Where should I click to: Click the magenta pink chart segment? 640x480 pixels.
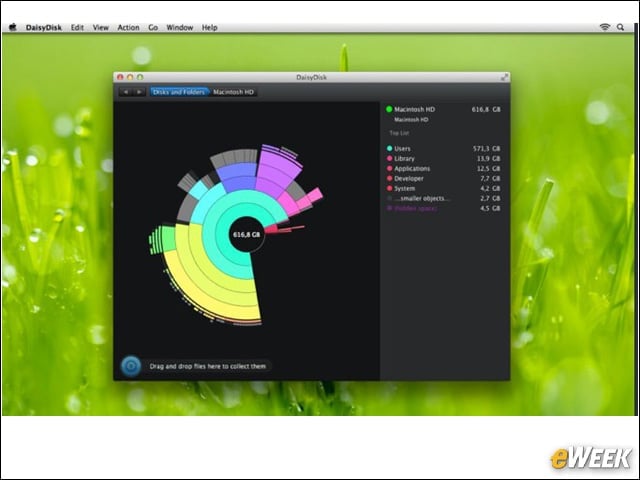pos(289,203)
